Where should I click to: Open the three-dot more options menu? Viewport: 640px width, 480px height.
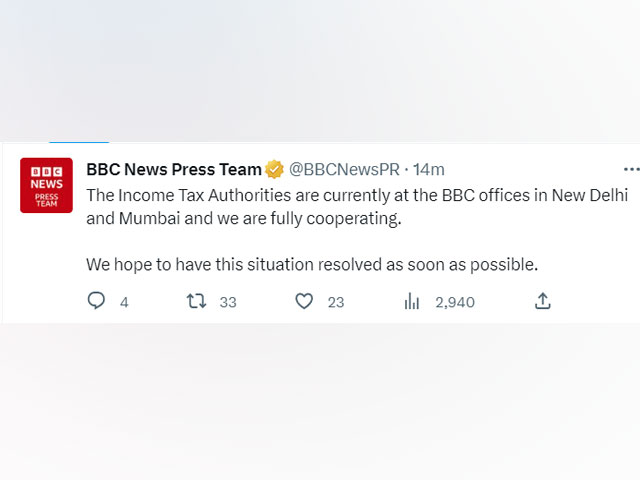pyautogui.click(x=631, y=169)
